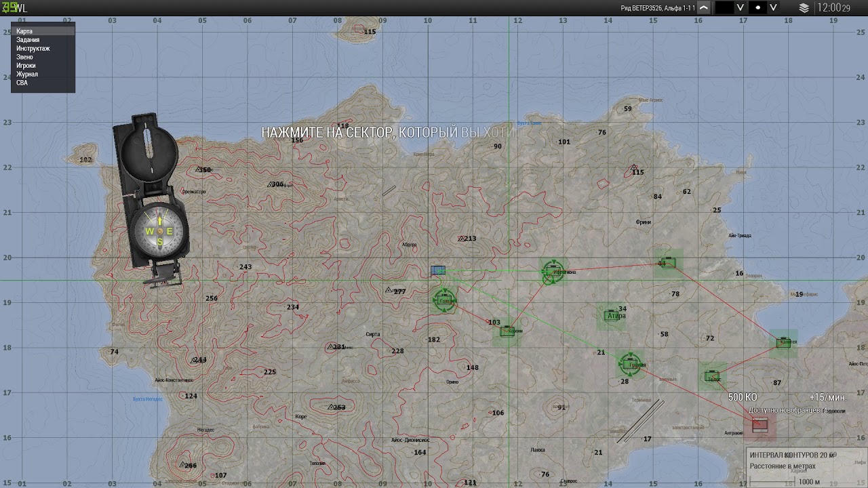The image size is (868, 488).
Task: Click the ИНТЕРВАЛ КОНТУРОВ 20 м legend
Action: 791,455
